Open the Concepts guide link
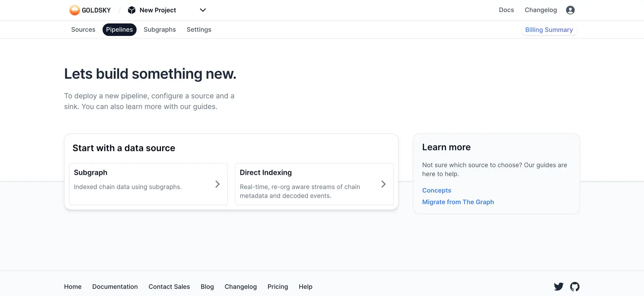The width and height of the screenshot is (644, 296). pos(436,191)
